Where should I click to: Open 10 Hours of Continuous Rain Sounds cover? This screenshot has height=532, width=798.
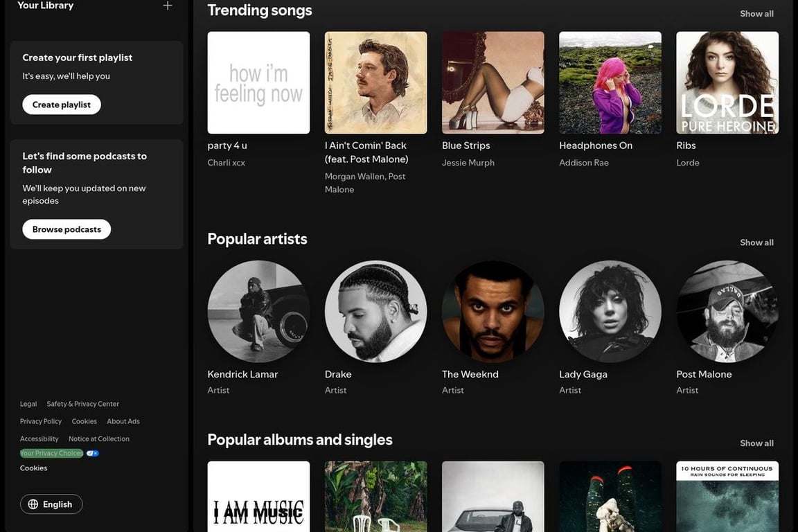[x=727, y=497]
